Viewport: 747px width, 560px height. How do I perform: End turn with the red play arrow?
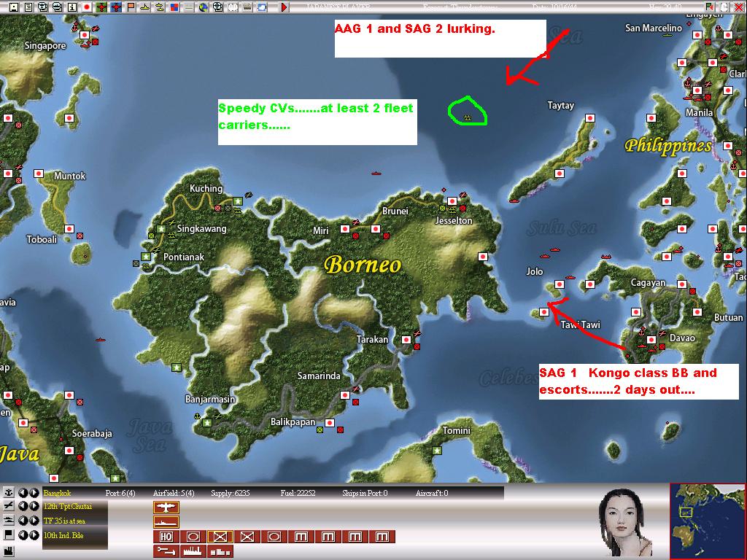tap(284, 7)
